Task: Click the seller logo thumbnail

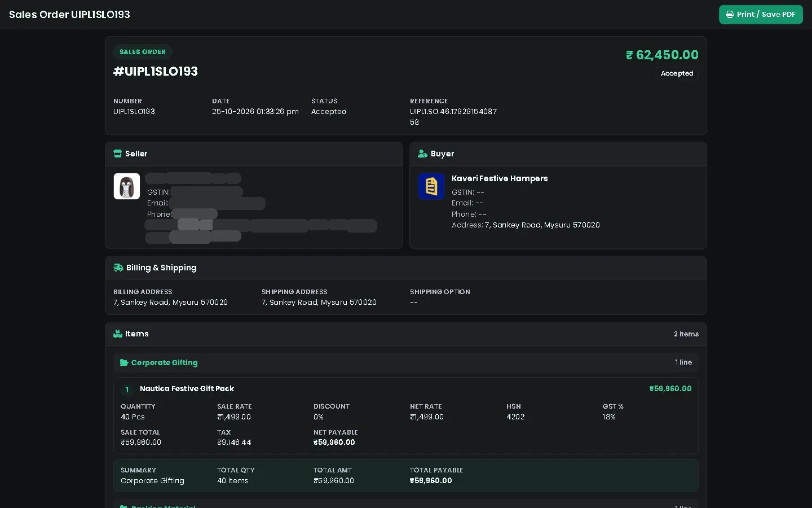Action: click(x=127, y=186)
